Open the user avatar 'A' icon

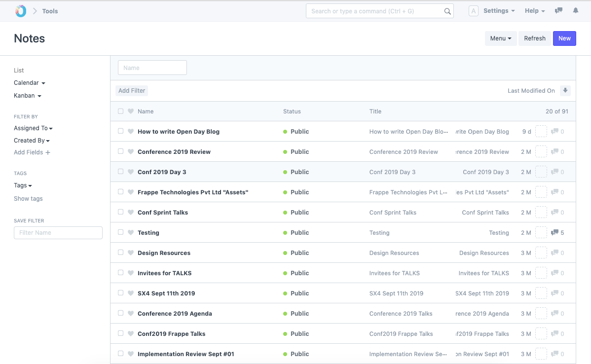474,11
